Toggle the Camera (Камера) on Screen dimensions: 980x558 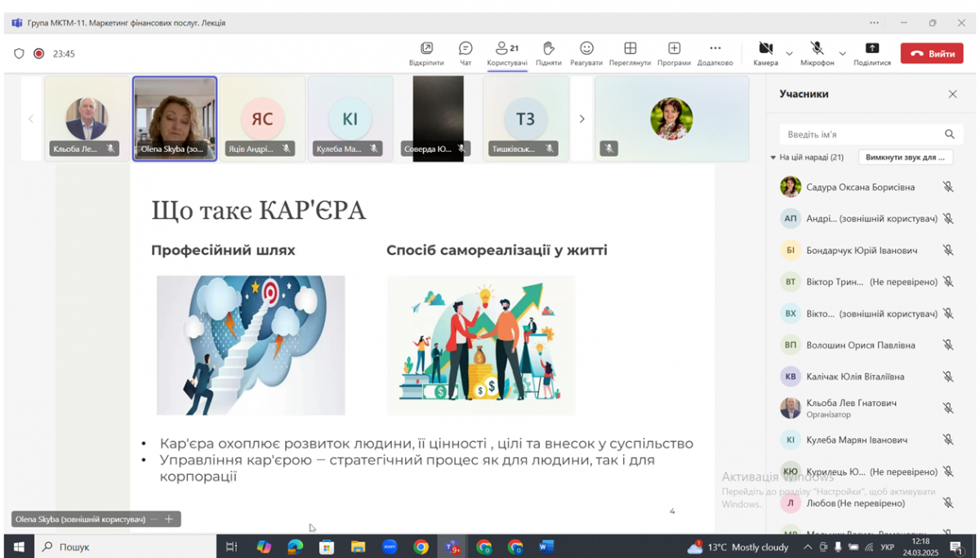765,53
